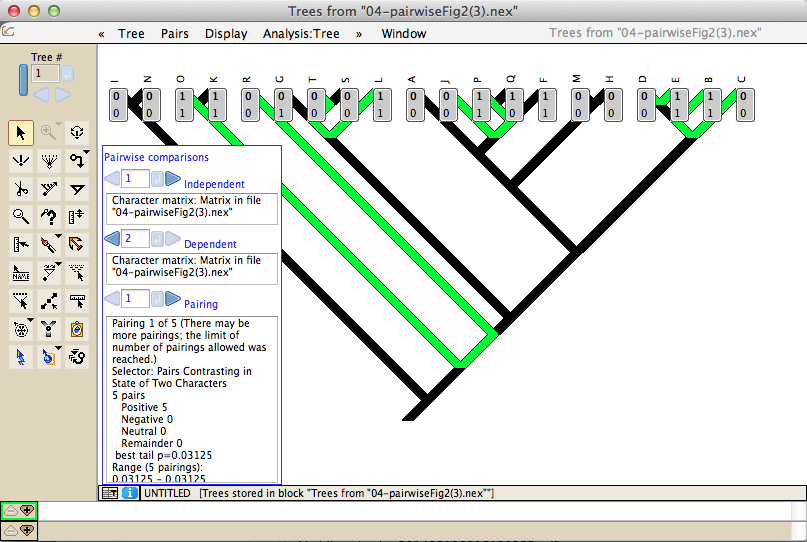Reveal previous menus with « chevron
Viewport: 807px width, 542px height.
coord(101,33)
